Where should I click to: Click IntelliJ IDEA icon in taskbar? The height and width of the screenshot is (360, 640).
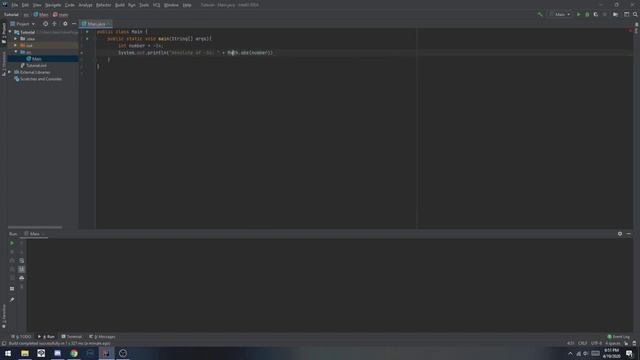coord(106,353)
